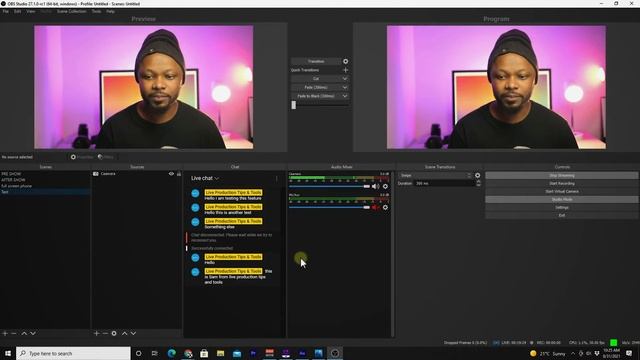Expand the Fade to Black quick transition dropdown
Viewport: 640px width, 360px height.
pyautogui.click(x=345, y=96)
